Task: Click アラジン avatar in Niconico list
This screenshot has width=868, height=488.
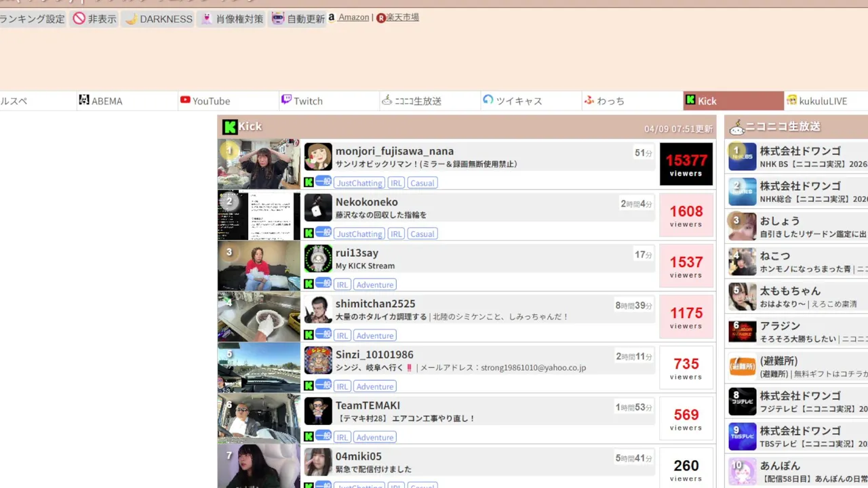Action: pyautogui.click(x=742, y=331)
